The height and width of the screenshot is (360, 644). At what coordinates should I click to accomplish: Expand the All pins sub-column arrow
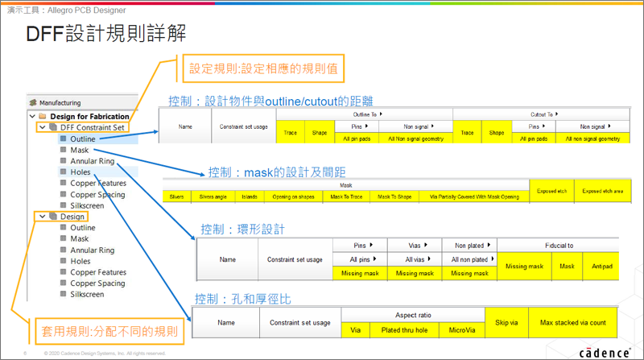(374, 259)
